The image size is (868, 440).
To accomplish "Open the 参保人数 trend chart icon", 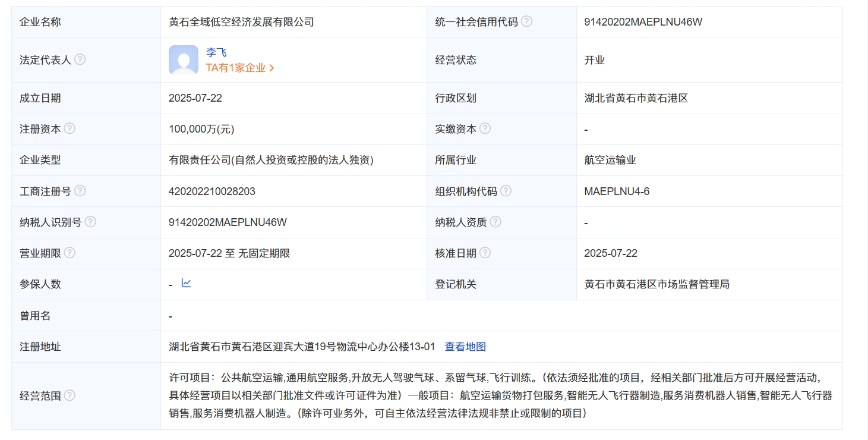I will click(186, 284).
